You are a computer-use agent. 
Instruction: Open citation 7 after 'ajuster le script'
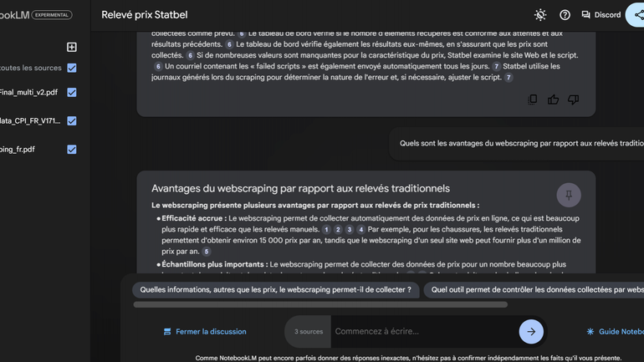click(x=509, y=78)
